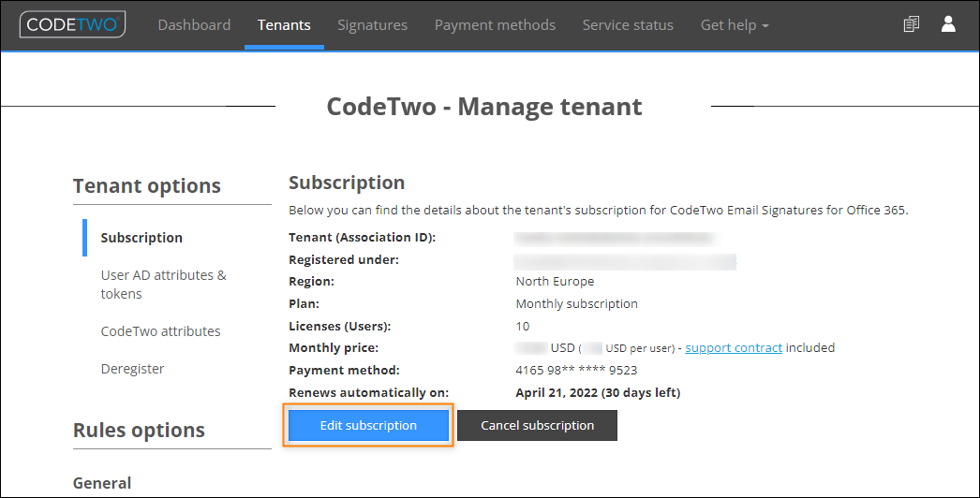The height and width of the screenshot is (498, 980).
Task: Open the Payment methods page
Action: (x=495, y=25)
